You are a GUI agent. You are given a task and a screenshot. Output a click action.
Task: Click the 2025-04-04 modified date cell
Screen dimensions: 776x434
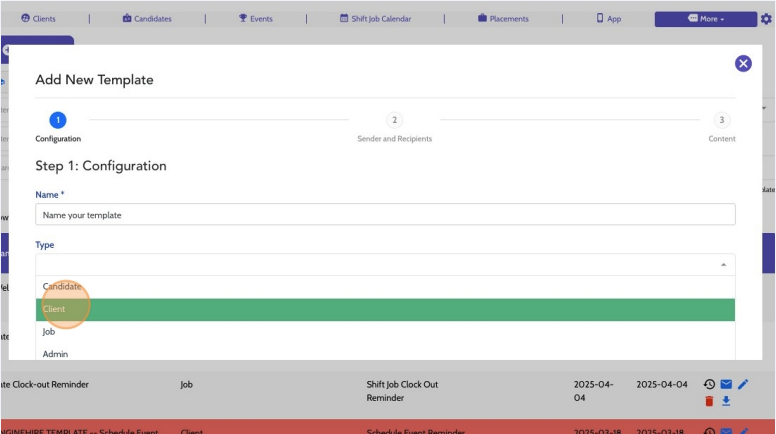(x=662, y=385)
